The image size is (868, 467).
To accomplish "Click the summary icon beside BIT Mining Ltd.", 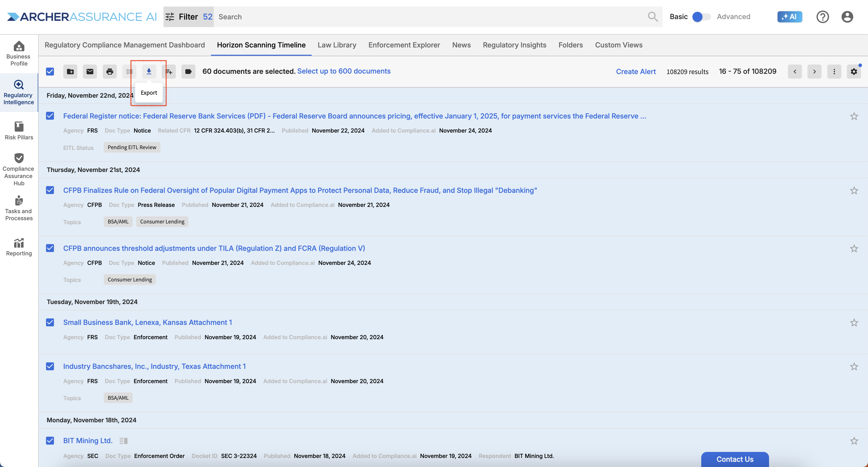I will coord(123,441).
